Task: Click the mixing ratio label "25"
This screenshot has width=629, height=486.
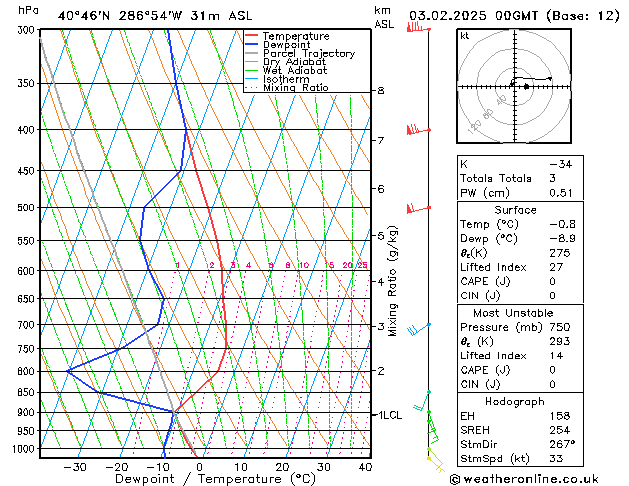Action: [363, 265]
